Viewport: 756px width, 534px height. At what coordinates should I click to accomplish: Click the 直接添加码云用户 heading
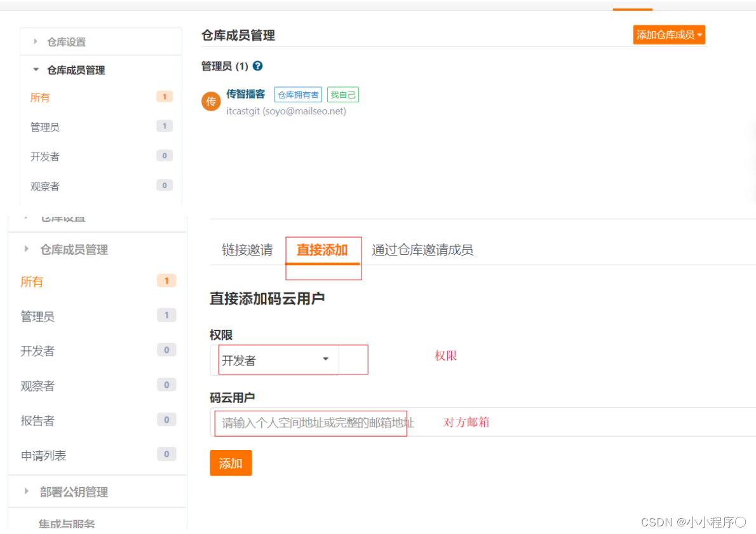267,299
